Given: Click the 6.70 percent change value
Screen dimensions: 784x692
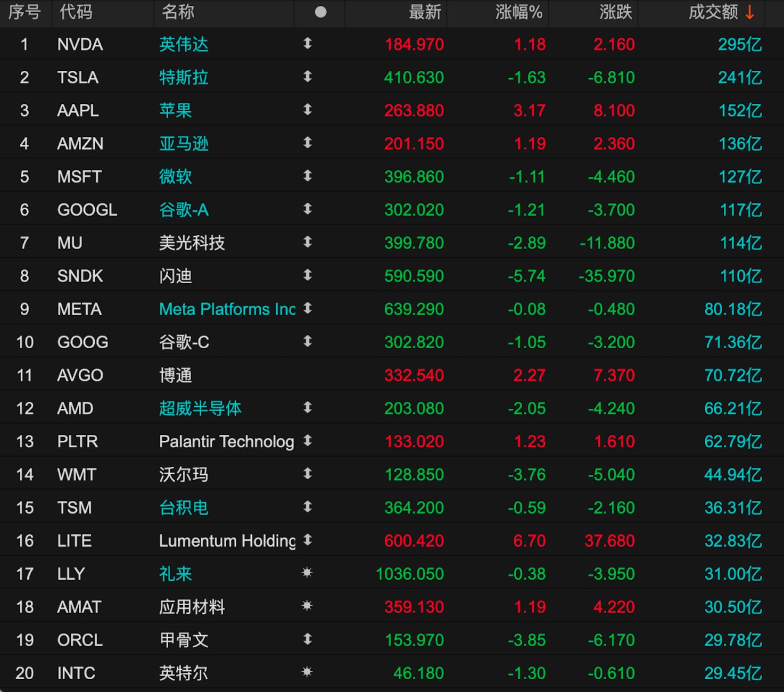Looking at the screenshot, I should [x=530, y=541].
